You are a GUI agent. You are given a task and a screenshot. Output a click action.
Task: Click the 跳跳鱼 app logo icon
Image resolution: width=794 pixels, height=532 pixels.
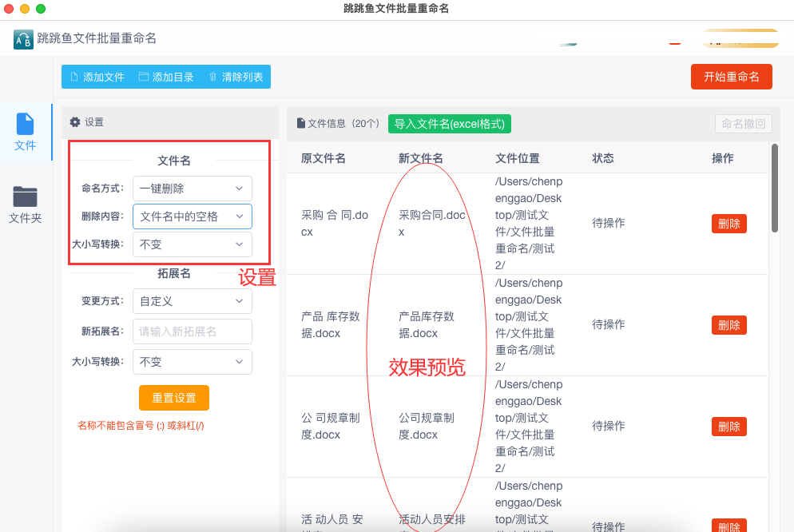click(23, 39)
